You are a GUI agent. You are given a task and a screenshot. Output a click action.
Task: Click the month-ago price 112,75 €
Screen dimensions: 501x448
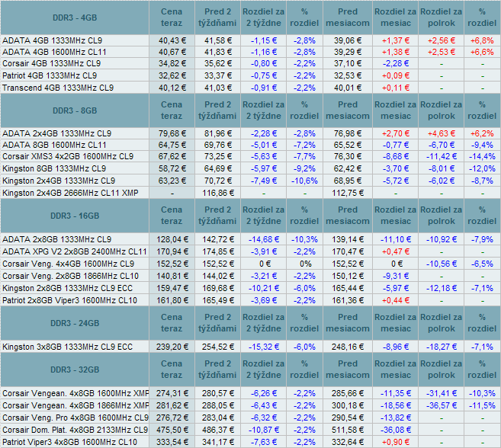pyautogui.click(x=348, y=193)
